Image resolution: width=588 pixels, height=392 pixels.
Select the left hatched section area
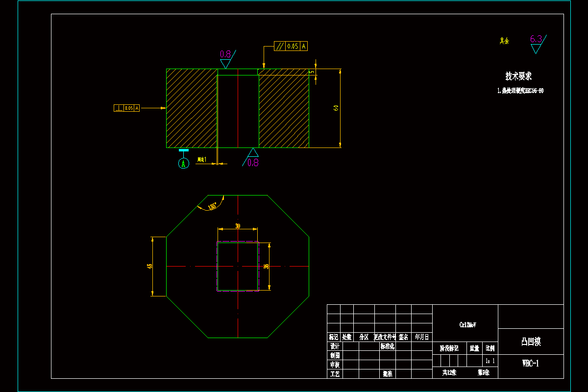point(192,108)
